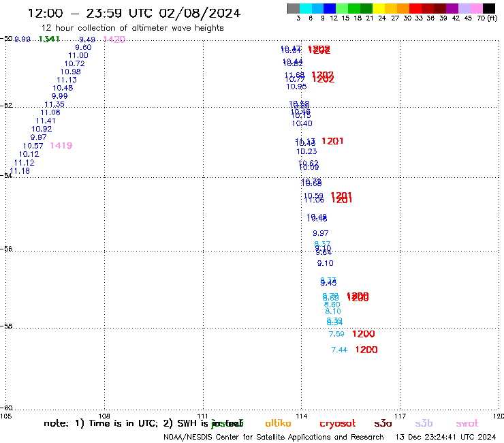Viewport: 504px width, 443px height.
Task: Select the light blue value '8.60'
Action: tap(332, 305)
